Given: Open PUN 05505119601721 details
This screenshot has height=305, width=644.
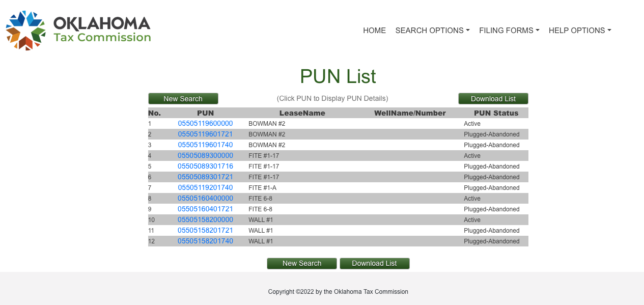Looking at the screenshot, I should [x=205, y=134].
